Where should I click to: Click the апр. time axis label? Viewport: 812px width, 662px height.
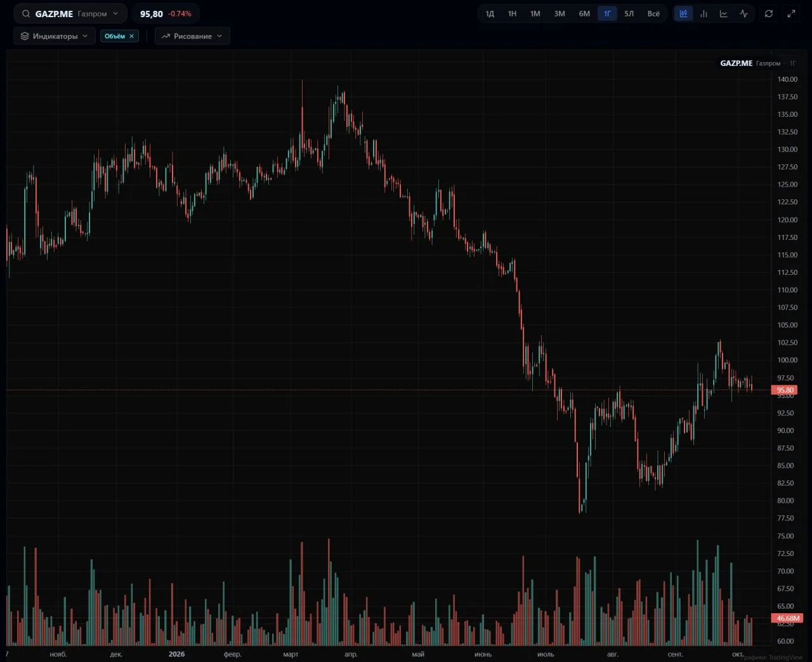click(x=351, y=654)
